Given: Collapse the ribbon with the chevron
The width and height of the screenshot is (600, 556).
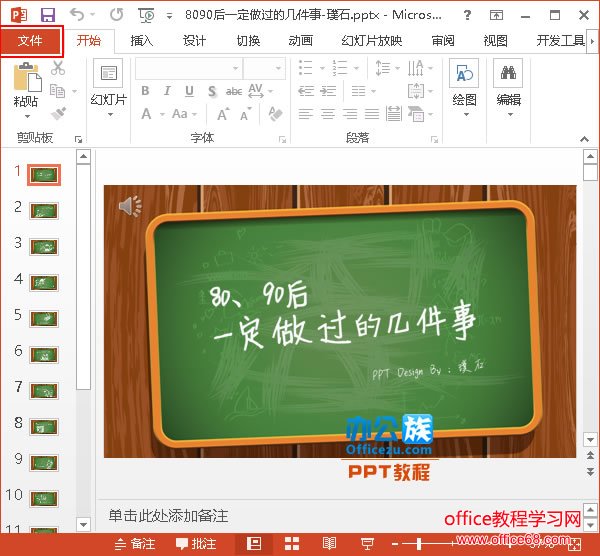Looking at the screenshot, I should point(584,139).
